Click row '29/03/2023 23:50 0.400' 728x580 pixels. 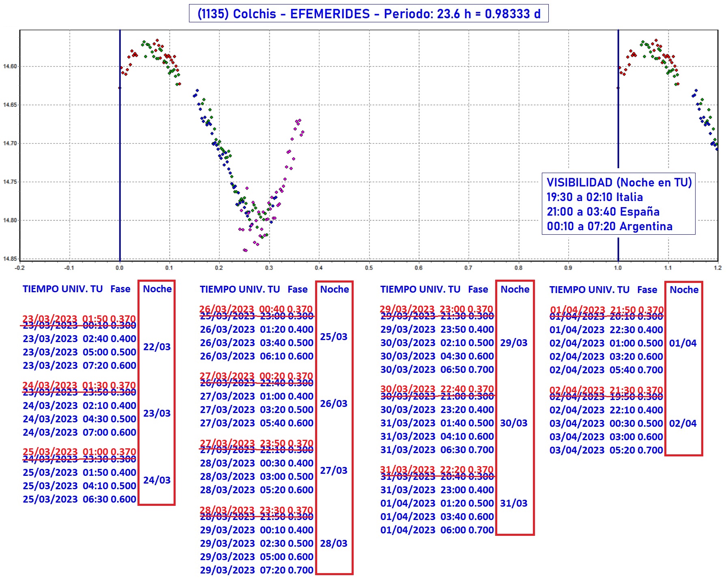(x=437, y=330)
